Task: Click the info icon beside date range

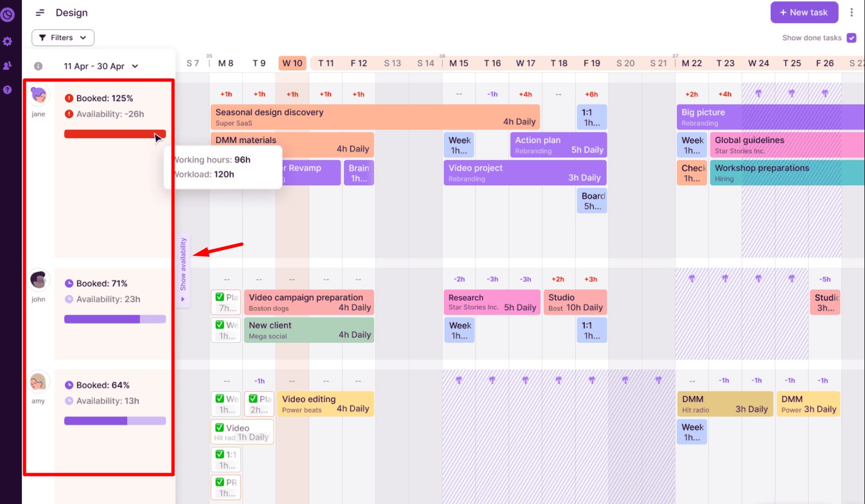Action: tap(38, 66)
